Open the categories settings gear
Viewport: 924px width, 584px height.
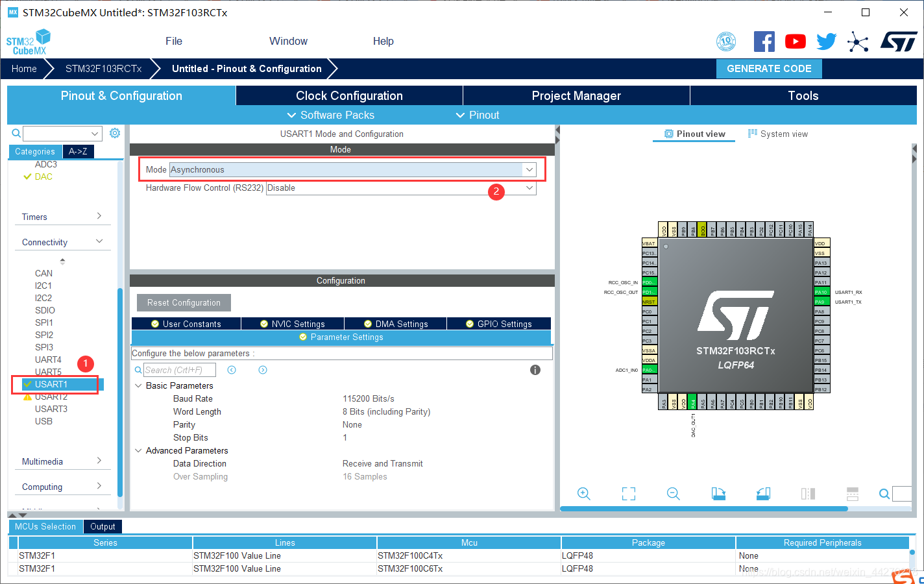[115, 133]
